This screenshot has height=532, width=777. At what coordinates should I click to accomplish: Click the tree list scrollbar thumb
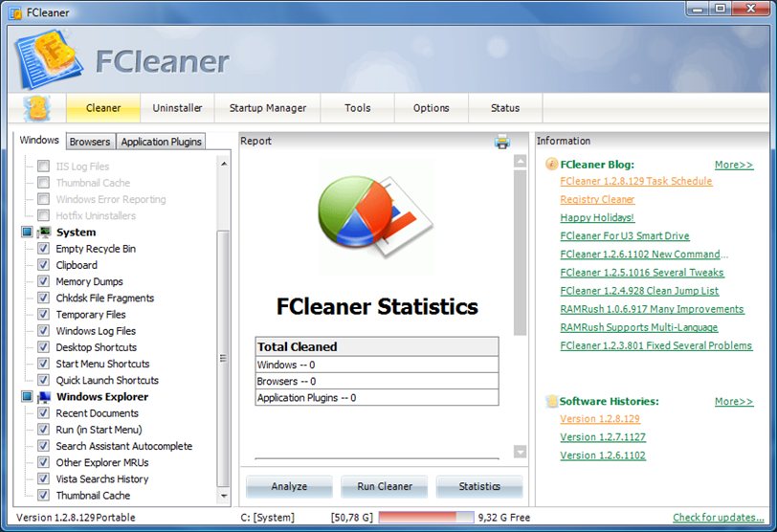pyautogui.click(x=224, y=358)
